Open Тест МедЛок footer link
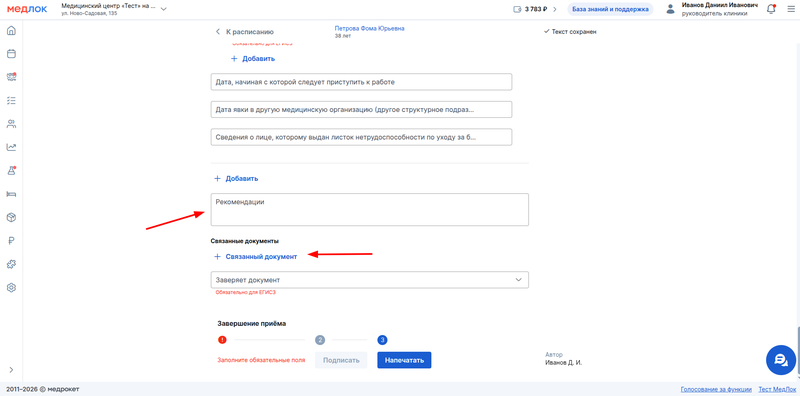The image size is (800, 396). tap(776, 389)
